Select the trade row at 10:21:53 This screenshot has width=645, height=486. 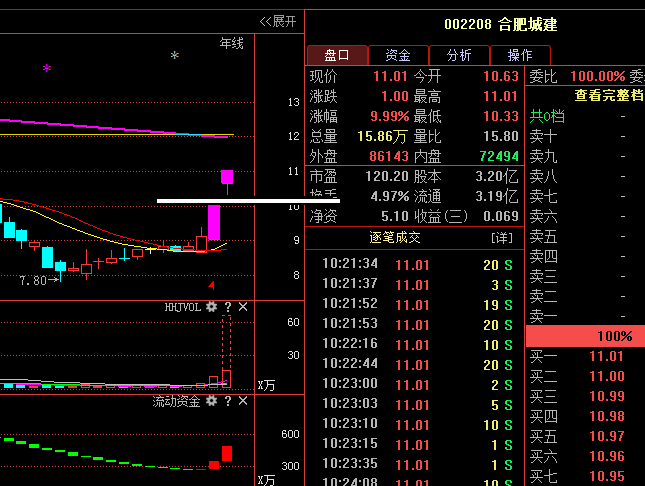(417, 324)
